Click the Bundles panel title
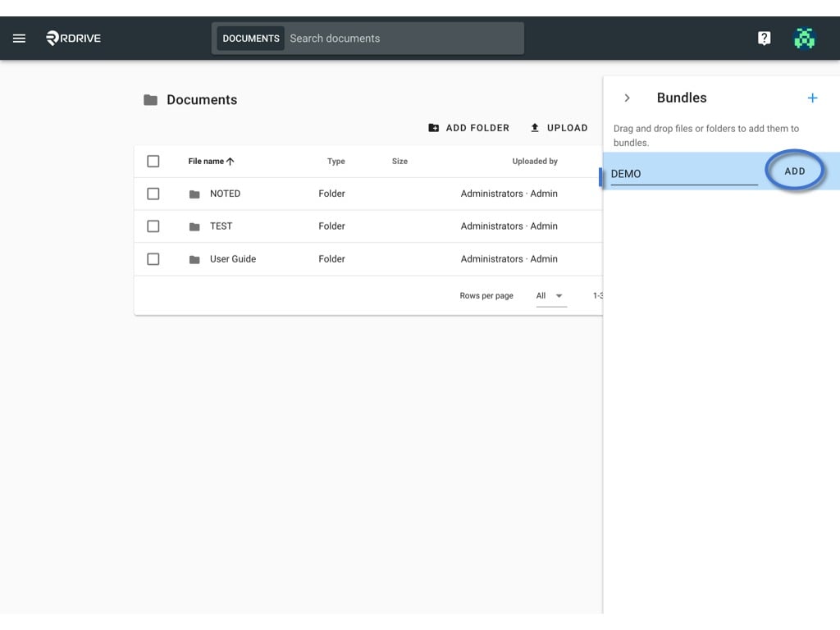 682,98
